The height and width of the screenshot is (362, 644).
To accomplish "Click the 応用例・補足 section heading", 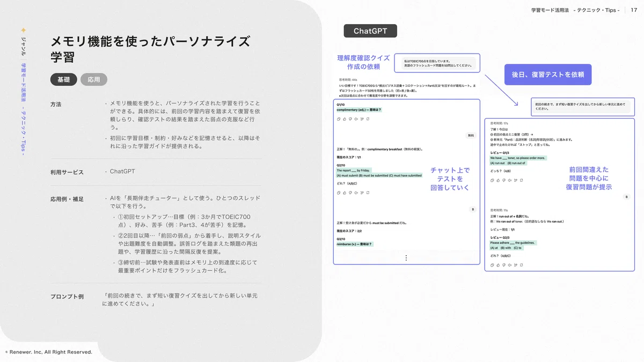I will point(67,199).
